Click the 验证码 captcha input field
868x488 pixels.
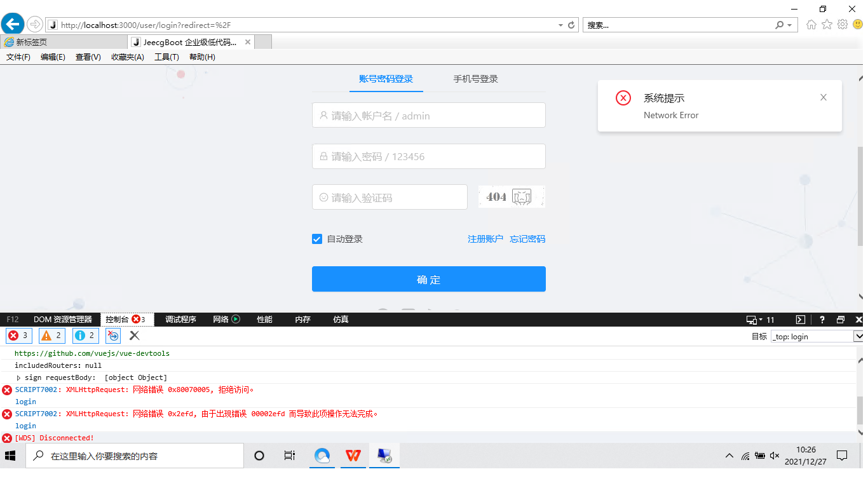pyautogui.click(x=390, y=197)
